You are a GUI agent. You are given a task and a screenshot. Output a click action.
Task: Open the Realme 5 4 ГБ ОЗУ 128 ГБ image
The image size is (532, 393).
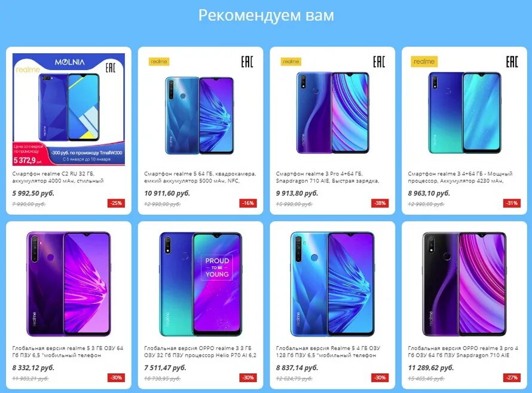pyautogui.click(x=332, y=284)
